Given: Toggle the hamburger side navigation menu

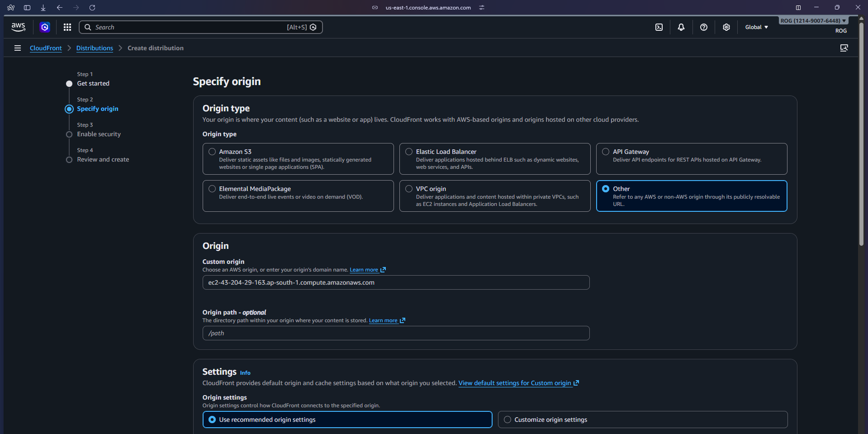Looking at the screenshot, I should coord(18,48).
